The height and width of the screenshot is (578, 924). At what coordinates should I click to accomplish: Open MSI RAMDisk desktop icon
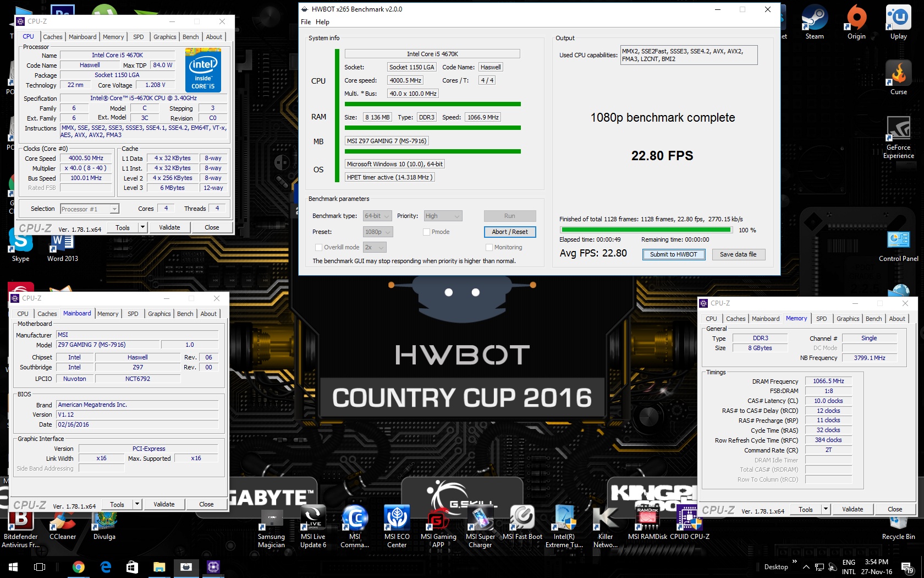647,523
